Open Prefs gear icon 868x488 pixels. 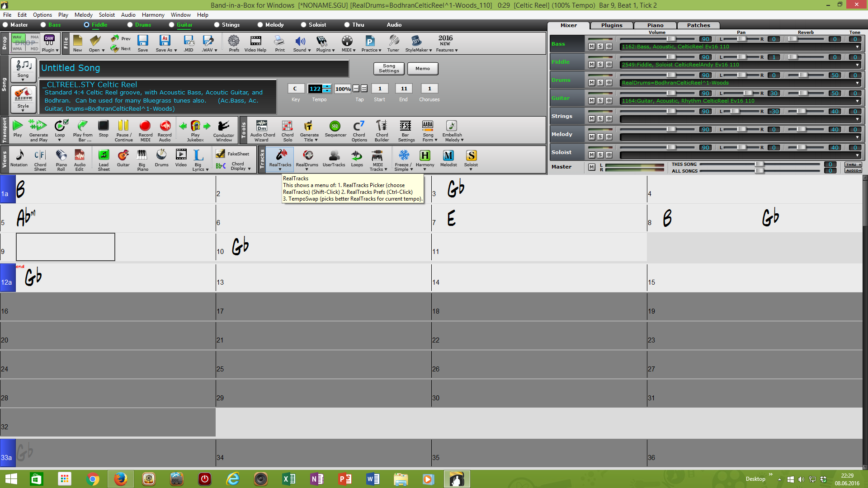click(x=234, y=43)
